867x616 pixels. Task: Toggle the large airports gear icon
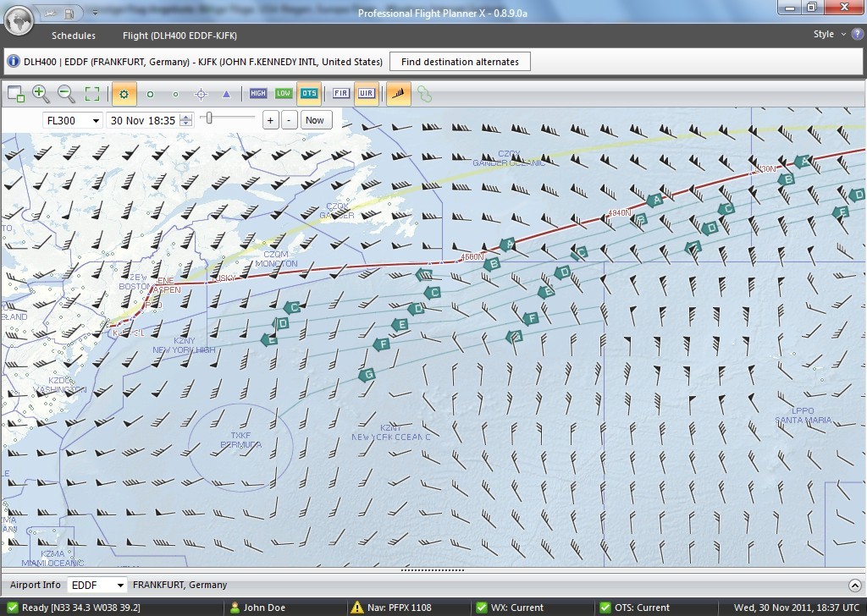point(124,94)
